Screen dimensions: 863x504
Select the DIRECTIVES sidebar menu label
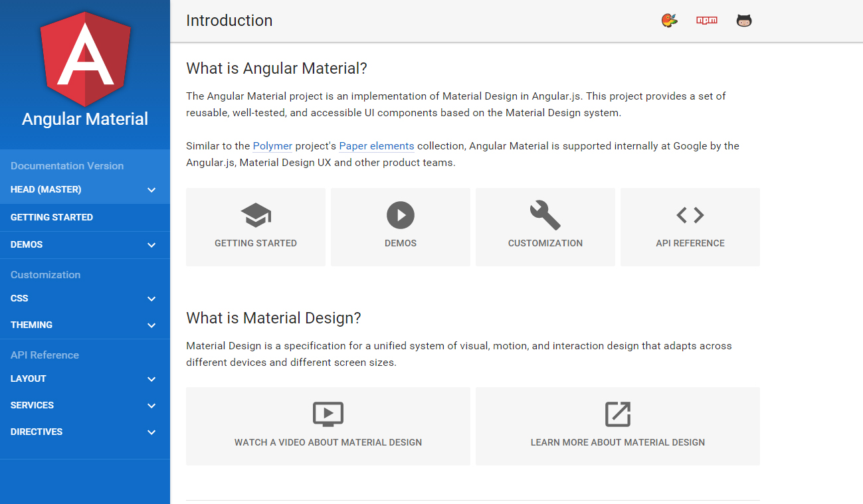click(x=37, y=432)
